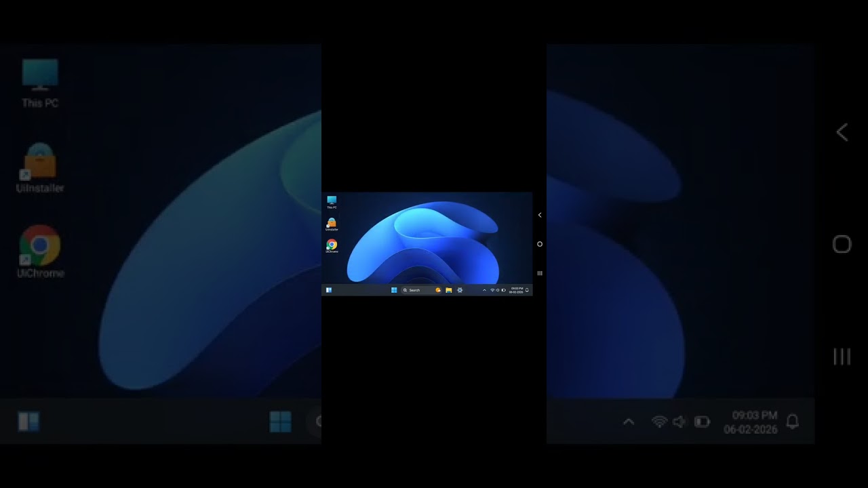Launch UIChrome shortcut in small centered desktop
This screenshot has width=868, height=488.
[332, 246]
